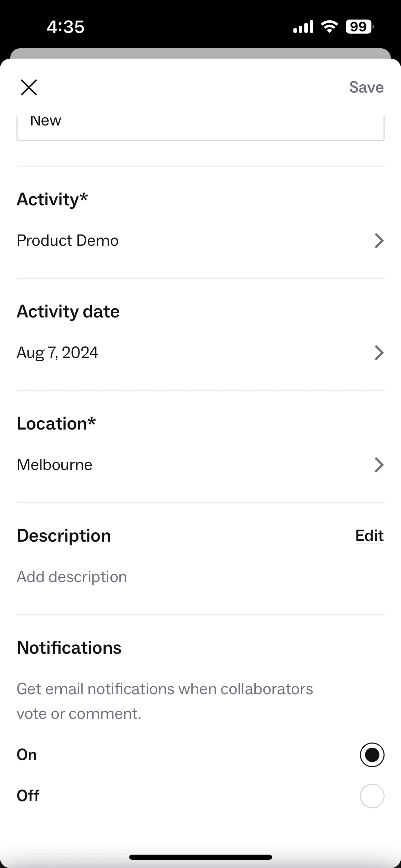Tap the On label under Notifications
The width and height of the screenshot is (401, 868).
coord(27,755)
